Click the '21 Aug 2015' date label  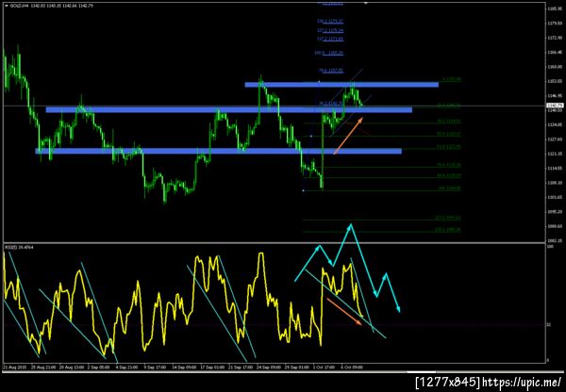tap(13, 367)
